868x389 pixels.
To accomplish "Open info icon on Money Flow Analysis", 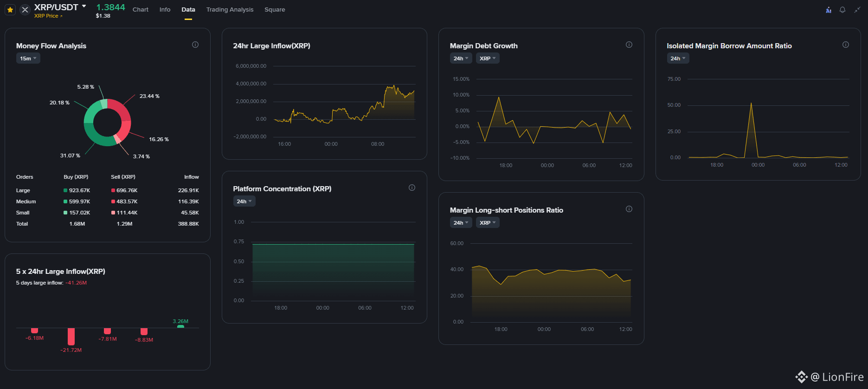I will [195, 45].
